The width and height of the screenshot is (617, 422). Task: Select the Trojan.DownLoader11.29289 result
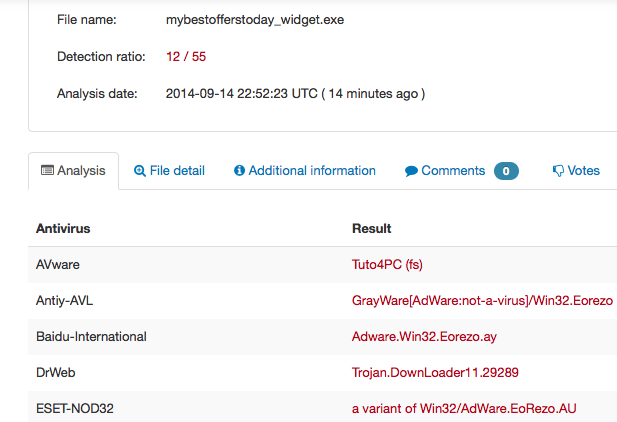pyautogui.click(x=435, y=373)
